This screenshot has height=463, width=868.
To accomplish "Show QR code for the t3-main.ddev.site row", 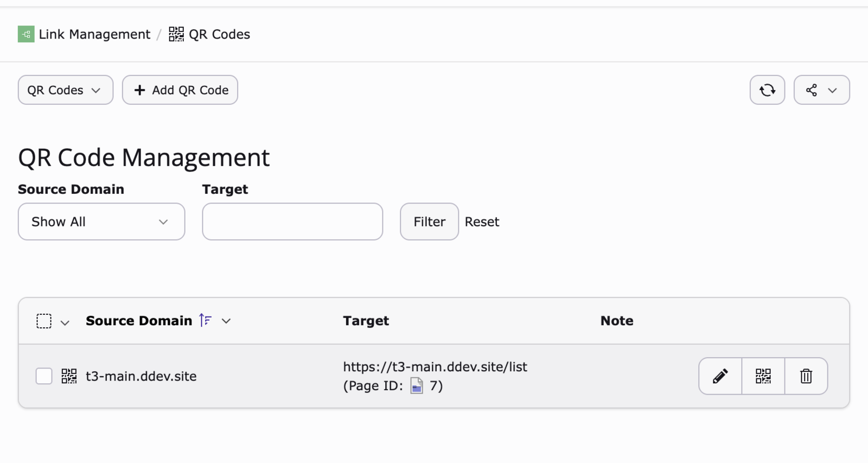I will (763, 376).
